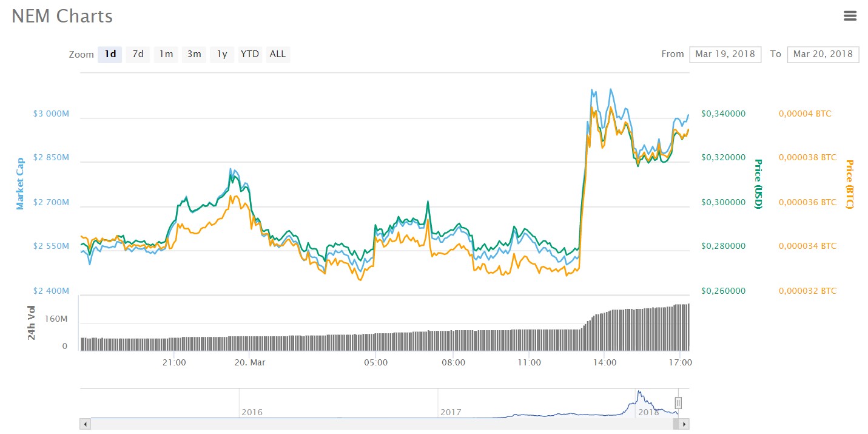Click the 0,000034 BTC label

point(807,246)
